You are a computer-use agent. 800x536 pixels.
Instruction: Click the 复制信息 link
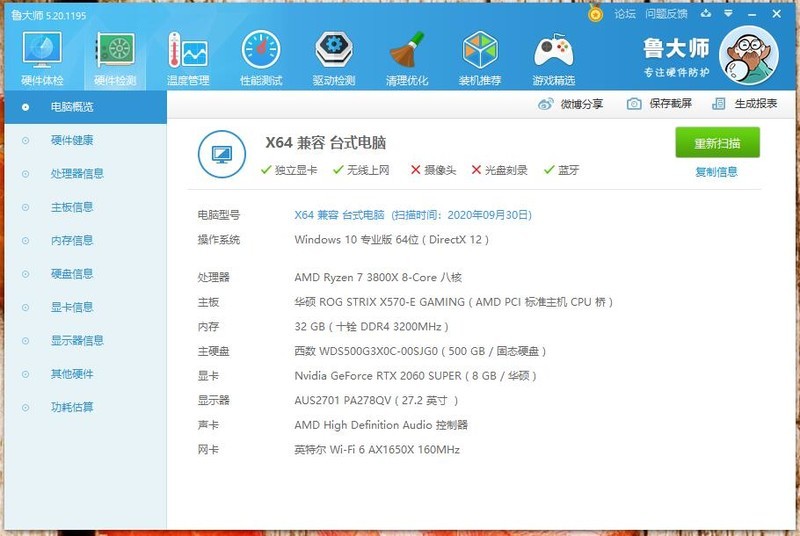coord(716,172)
